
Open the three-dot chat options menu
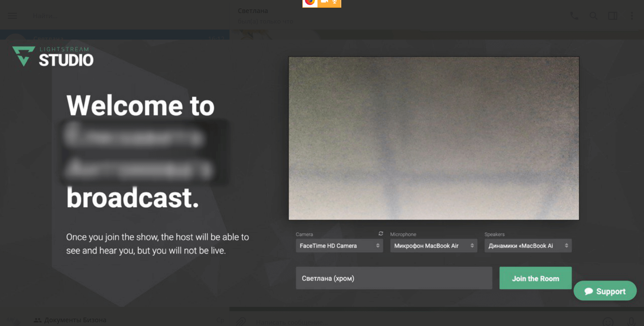tap(632, 16)
